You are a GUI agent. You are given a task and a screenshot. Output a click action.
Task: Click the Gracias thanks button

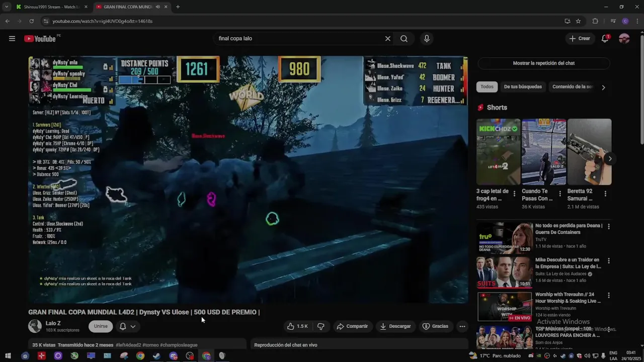point(435,326)
